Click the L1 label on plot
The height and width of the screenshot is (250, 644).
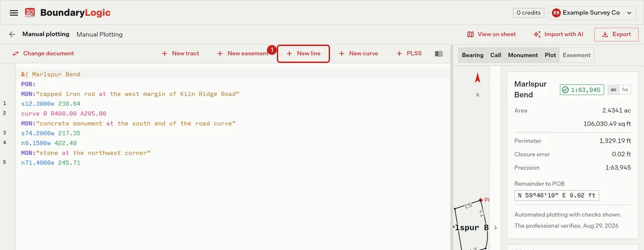pyautogui.click(x=482, y=213)
